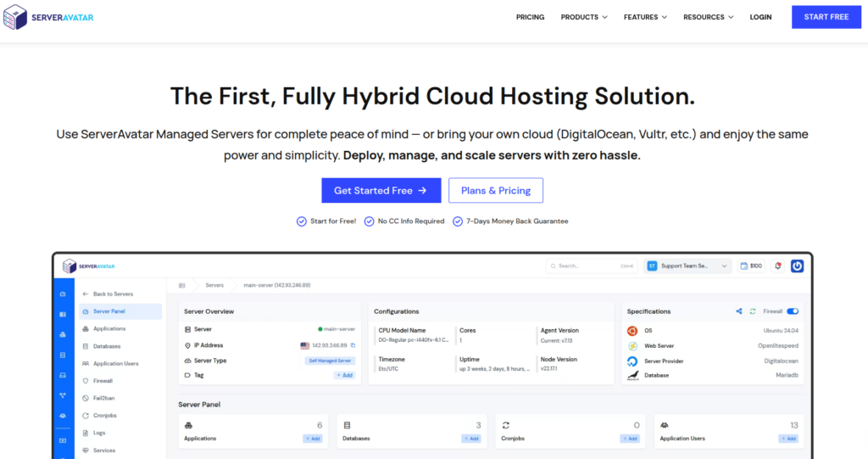The width and height of the screenshot is (868, 459).
Task: Copy the IP address using the copy icon
Action: point(353,345)
